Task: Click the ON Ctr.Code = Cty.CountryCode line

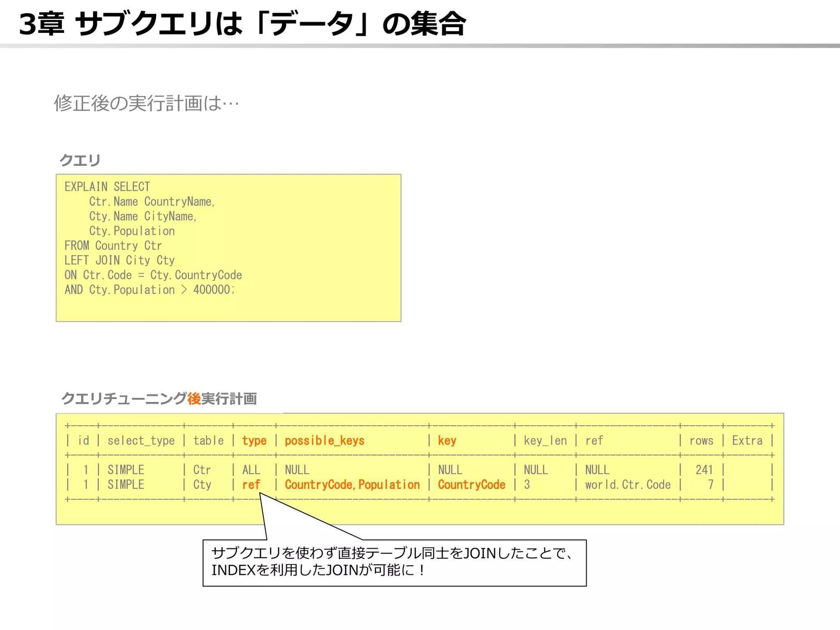Action: (x=153, y=275)
